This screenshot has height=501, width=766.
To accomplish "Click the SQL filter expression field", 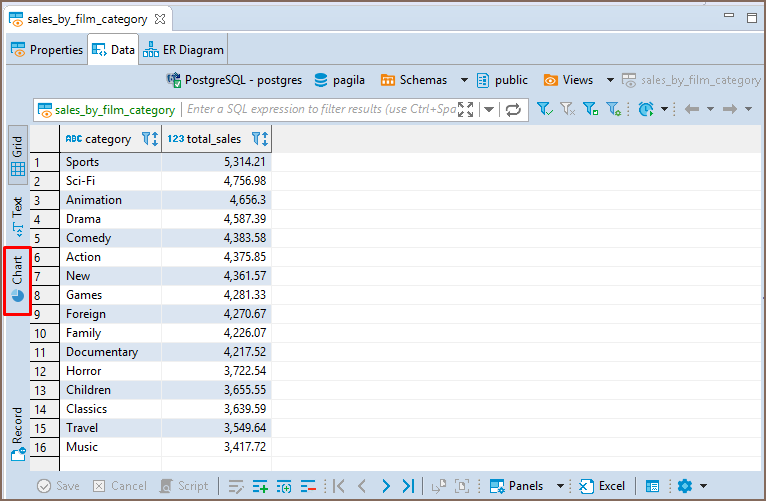I will (x=320, y=110).
